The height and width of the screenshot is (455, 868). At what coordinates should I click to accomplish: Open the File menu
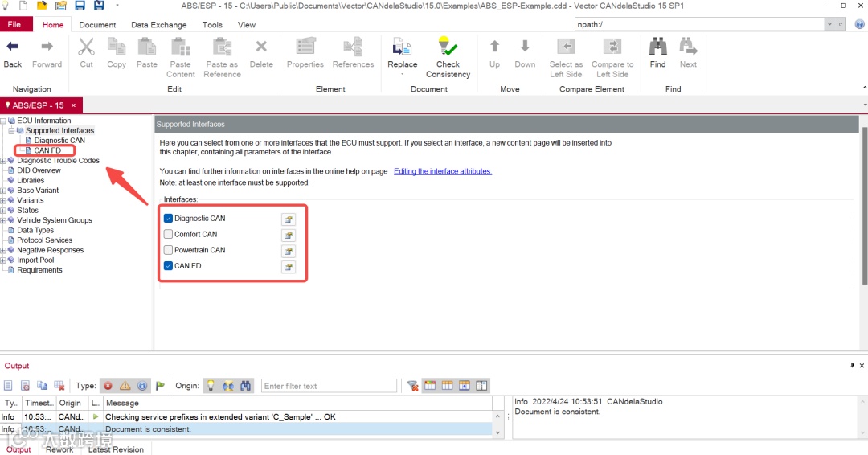[14, 24]
